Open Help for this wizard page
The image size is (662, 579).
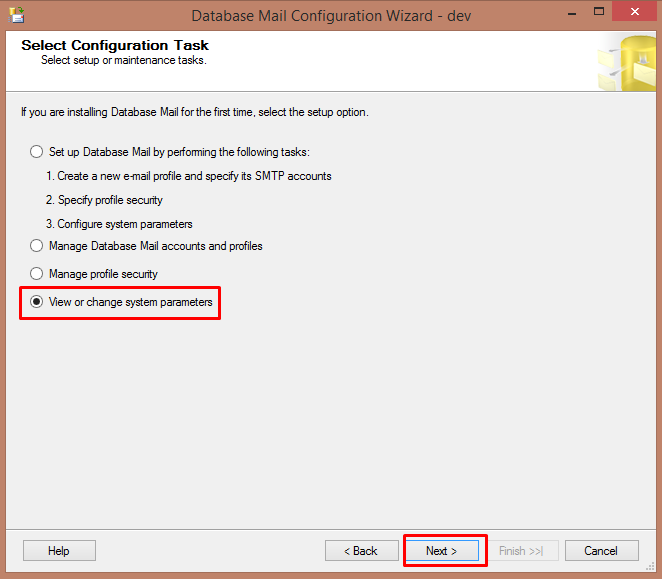59,551
